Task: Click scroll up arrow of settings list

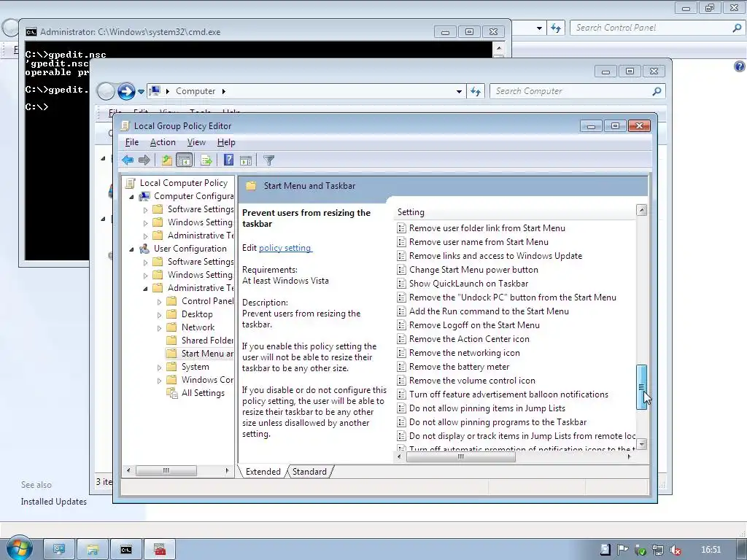Action: 642,210
